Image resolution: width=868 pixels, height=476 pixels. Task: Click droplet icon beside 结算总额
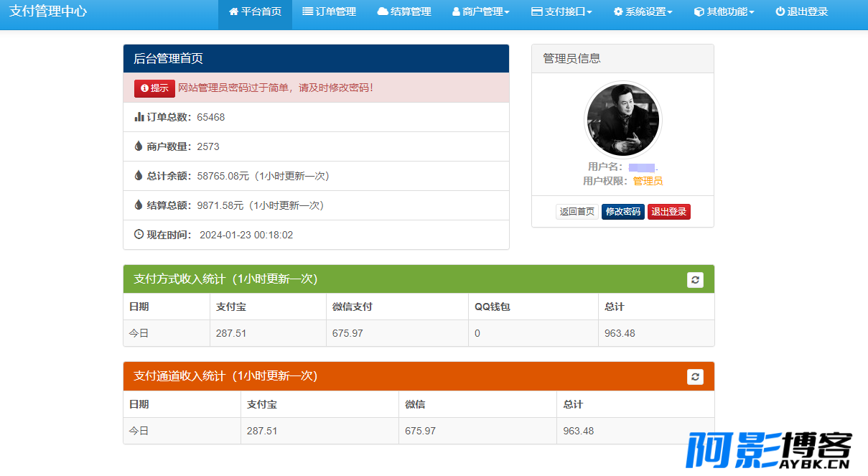click(x=139, y=205)
